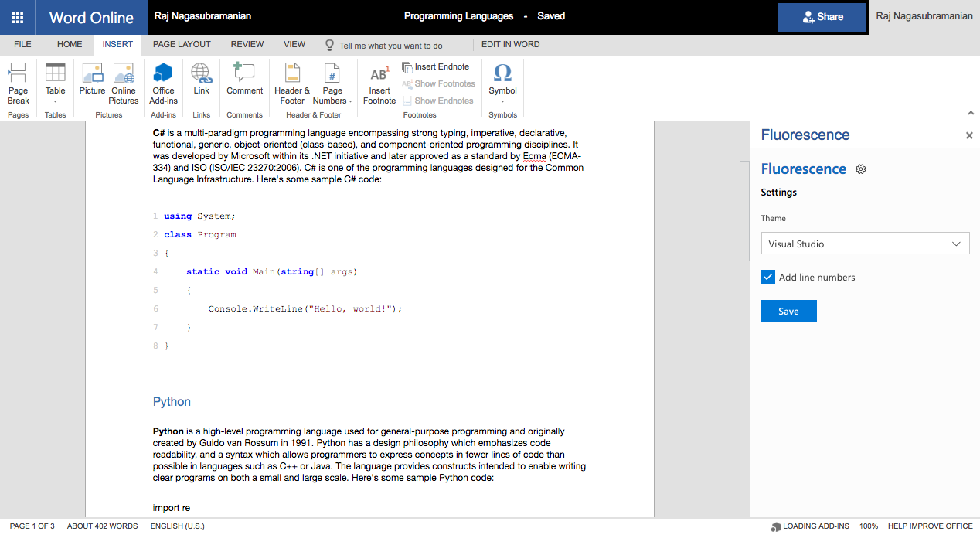The height and width of the screenshot is (535, 980).
Task: Click the underlined word Ecma
Action: point(534,156)
